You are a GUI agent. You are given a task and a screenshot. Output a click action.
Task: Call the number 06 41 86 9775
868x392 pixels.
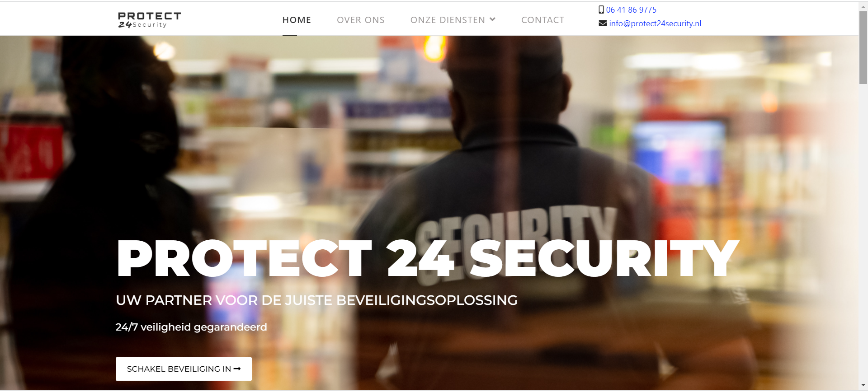[631, 9]
